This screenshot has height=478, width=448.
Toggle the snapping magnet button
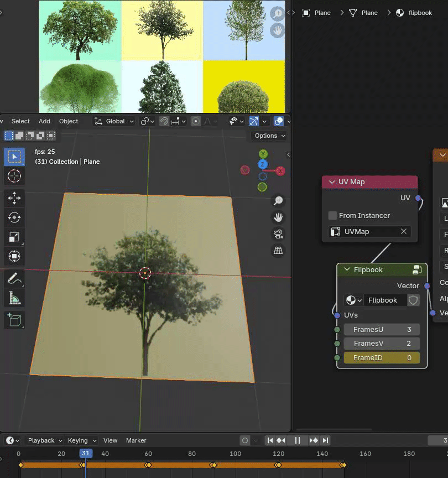tap(164, 121)
